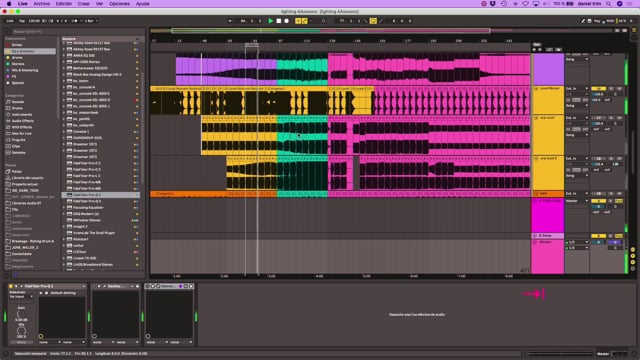Open Sidechain No Input dropdown
The height and width of the screenshot is (360, 640).
pyautogui.click(x=21, y=297)
